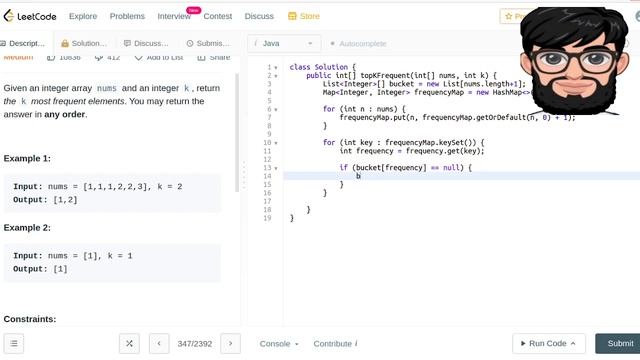Collapse the for loop at line 6

276,109
